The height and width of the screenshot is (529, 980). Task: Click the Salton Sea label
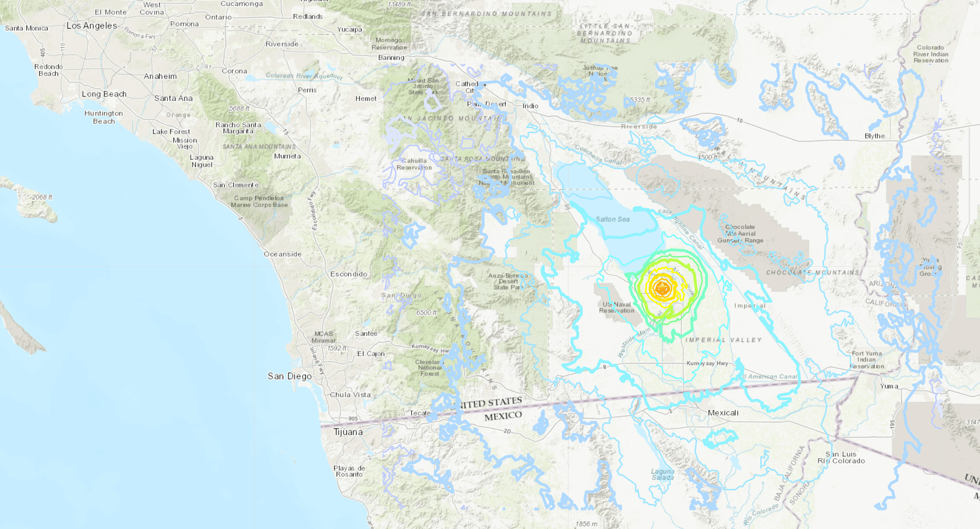point(612,219)
